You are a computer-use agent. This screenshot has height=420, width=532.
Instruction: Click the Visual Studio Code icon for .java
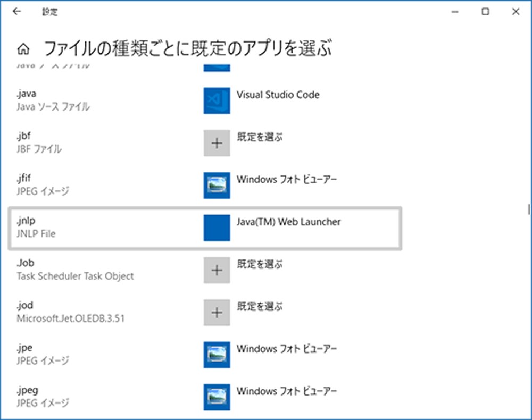click(x=217, y=100)
